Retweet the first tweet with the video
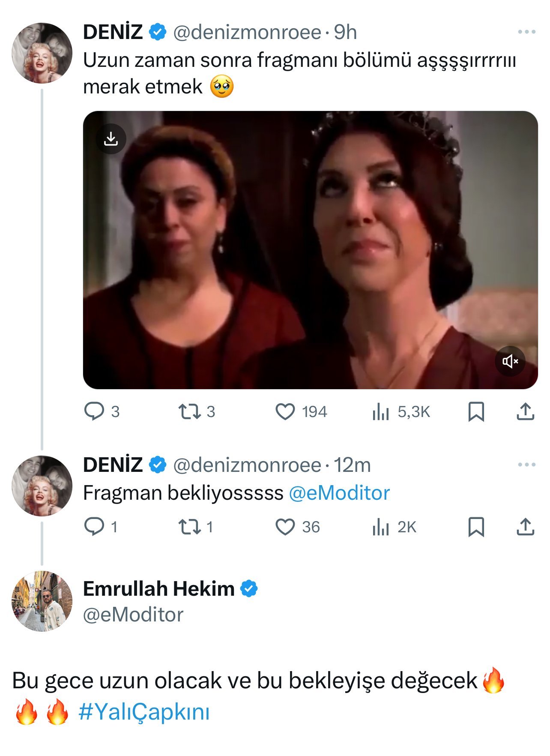The image size is (550, 756). [190, 411]
